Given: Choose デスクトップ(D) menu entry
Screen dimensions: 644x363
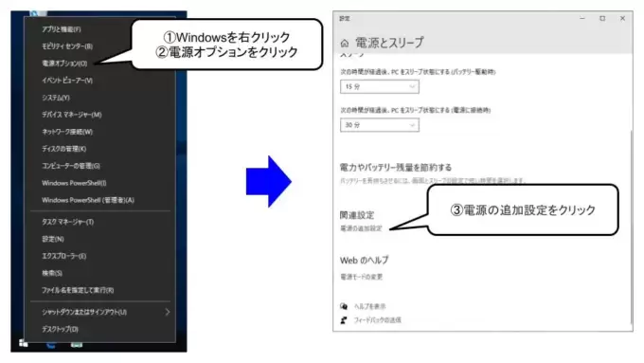Looking at the screenshot, I should coord(60,329).
